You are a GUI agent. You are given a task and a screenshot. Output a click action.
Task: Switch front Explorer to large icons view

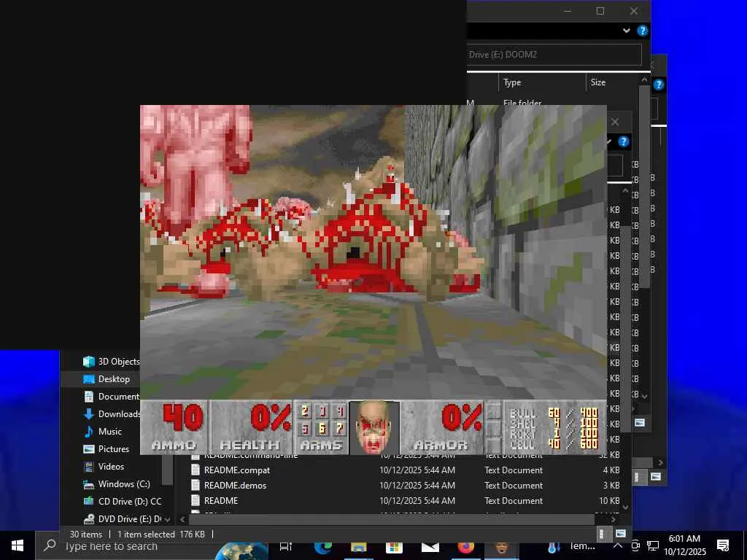[x=620, y=533]
